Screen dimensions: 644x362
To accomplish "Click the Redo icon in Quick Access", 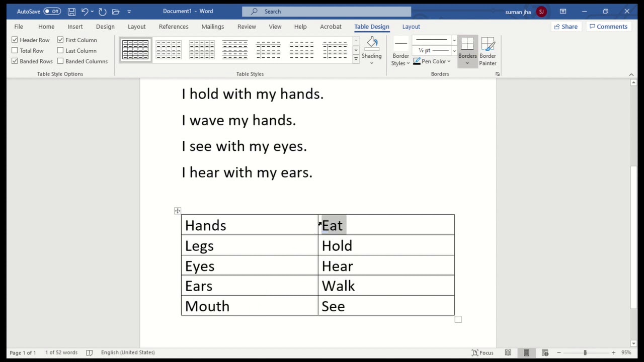I will pos(102,11).
